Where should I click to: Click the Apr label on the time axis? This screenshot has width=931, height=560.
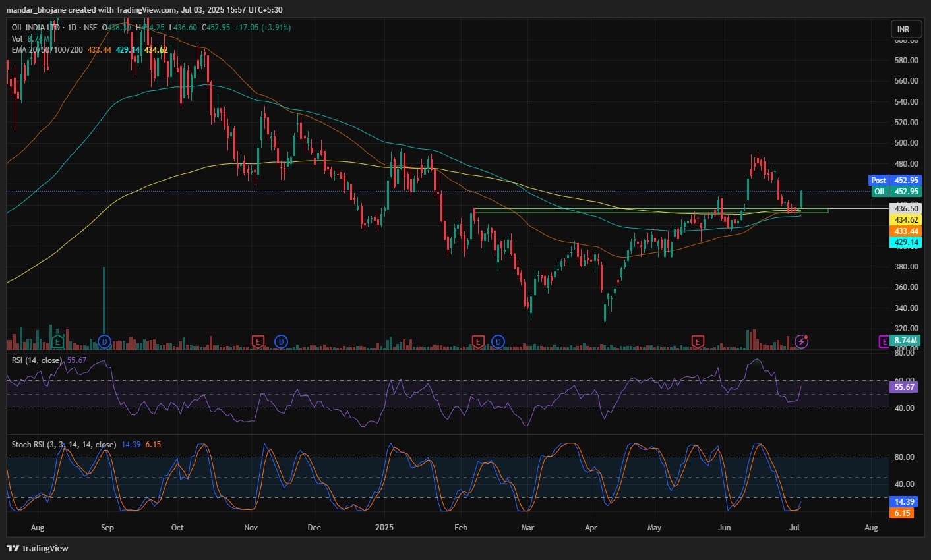click(591, 528)
